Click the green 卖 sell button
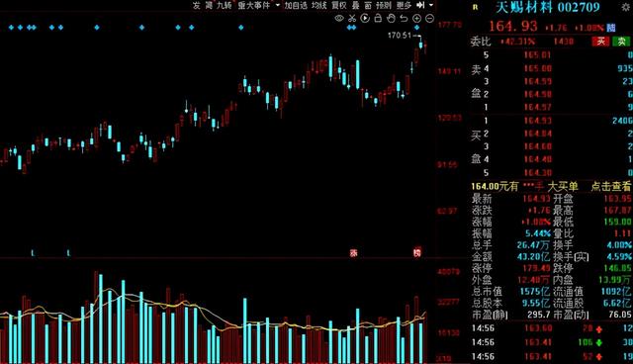The height and width of the screenshot is (364, 633). click(622, 42)
